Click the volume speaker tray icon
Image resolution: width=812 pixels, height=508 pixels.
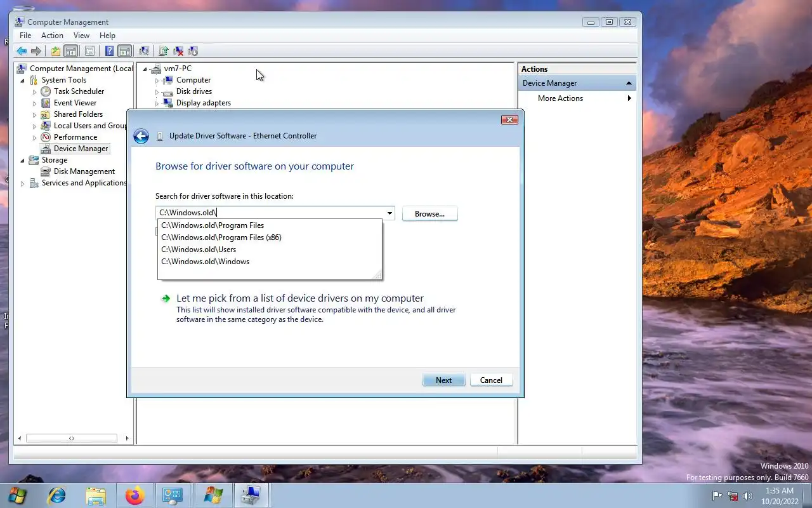coord(748,496)
